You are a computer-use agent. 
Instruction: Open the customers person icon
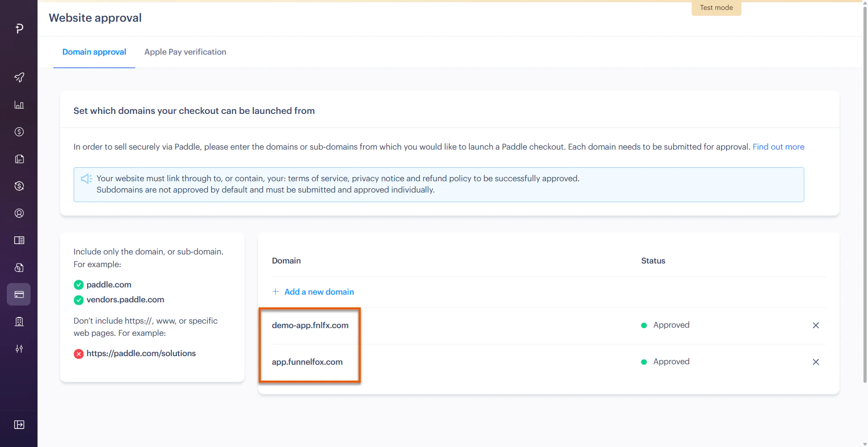point(19,213)
